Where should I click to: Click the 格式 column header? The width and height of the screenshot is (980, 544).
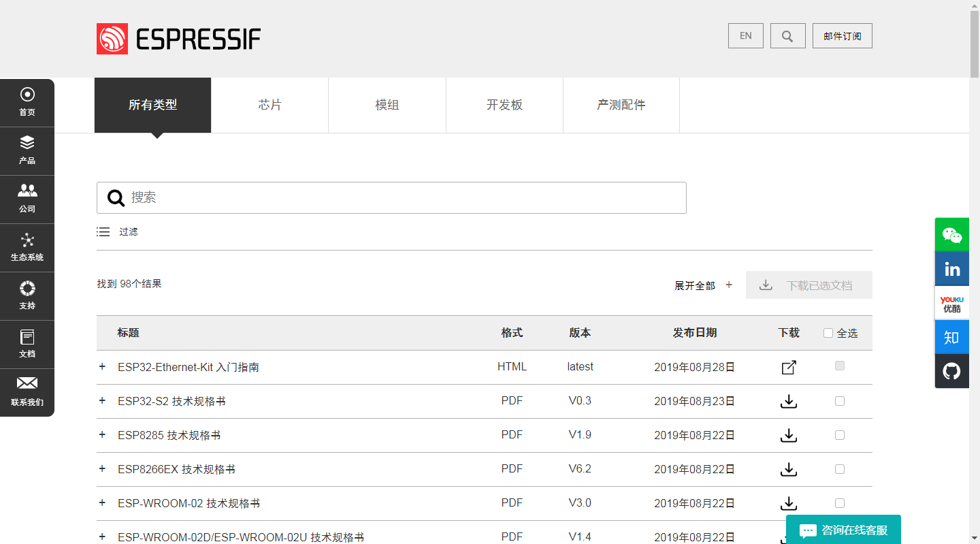coord(512,333)
